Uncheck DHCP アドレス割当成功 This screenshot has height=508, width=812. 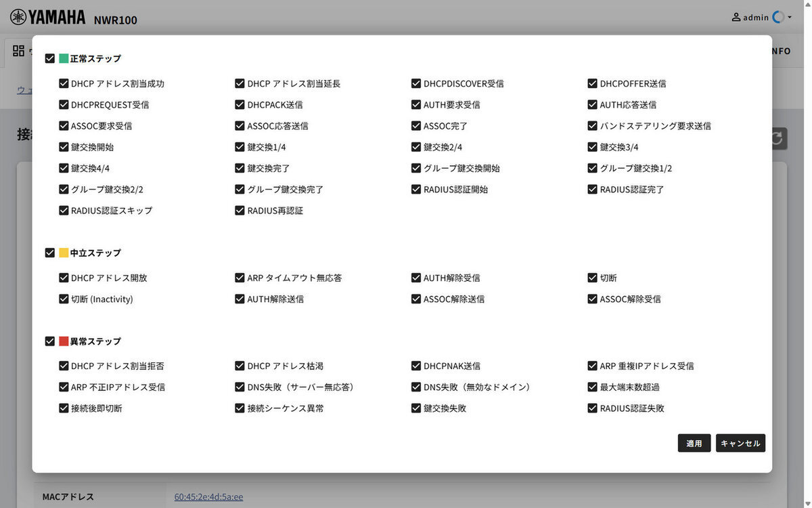pos(64,84)
